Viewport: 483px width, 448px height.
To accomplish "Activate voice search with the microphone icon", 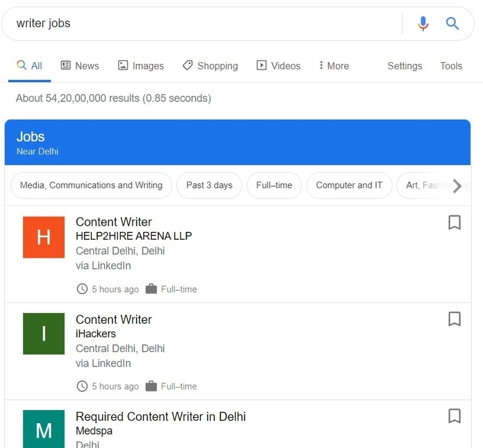I will (423, 23).
